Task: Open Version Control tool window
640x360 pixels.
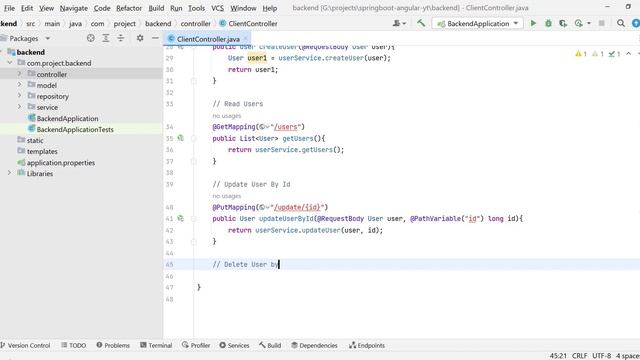Action: point(26,345)
